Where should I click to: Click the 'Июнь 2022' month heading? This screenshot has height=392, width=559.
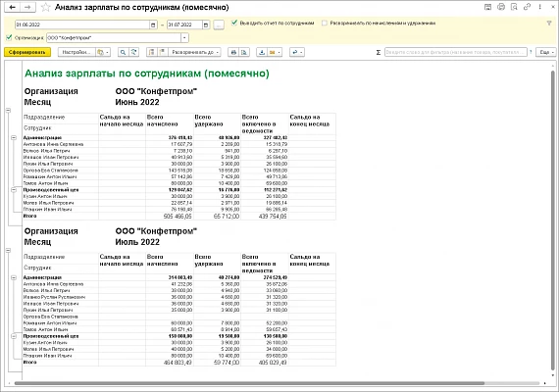coord(137,102)
